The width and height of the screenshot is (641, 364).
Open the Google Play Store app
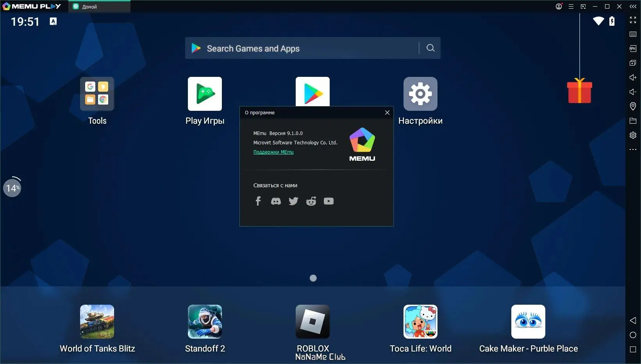pyautogui.click(x=312, y=92)
